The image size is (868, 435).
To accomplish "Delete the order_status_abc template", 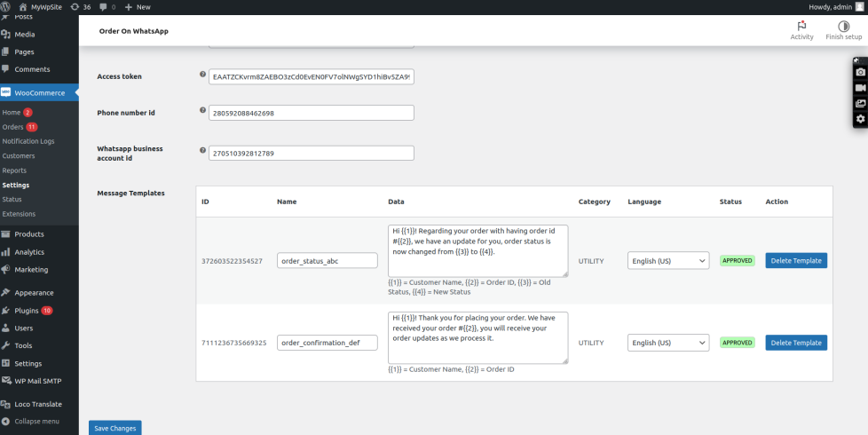I will [795, 261].
